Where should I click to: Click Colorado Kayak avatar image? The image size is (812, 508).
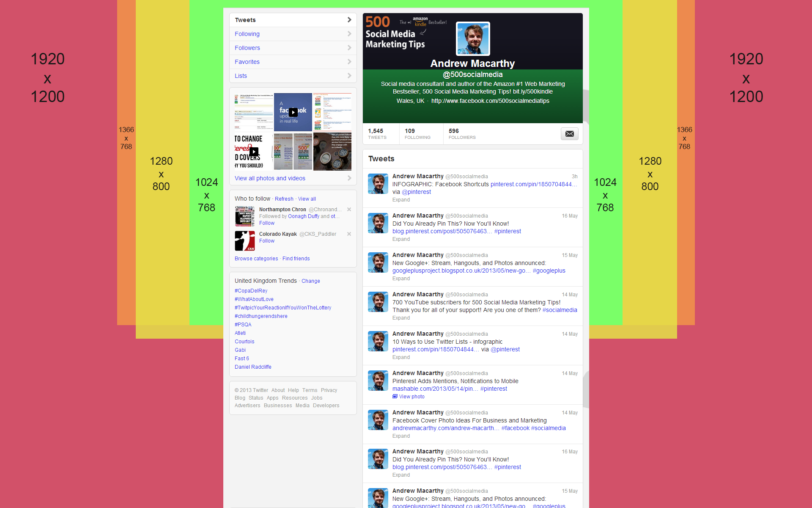[245, 241]
